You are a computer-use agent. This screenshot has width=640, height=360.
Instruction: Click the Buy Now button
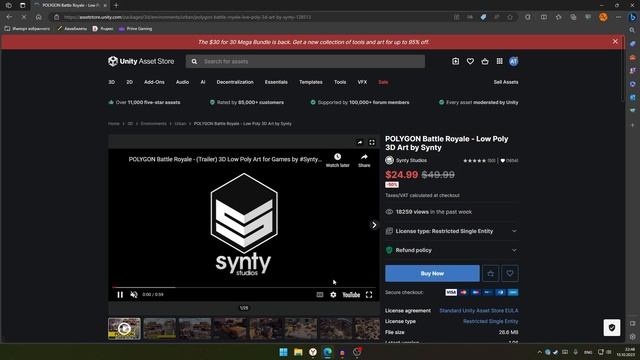click(x=432, y=273)
